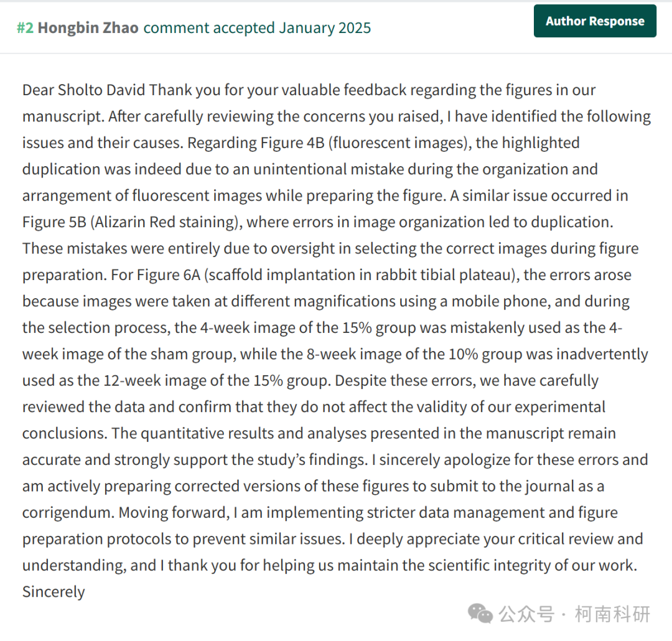Click the 公众号 · 柯南科研 watermark text
Screen dimensions: 672x641
tap(574, 614)
